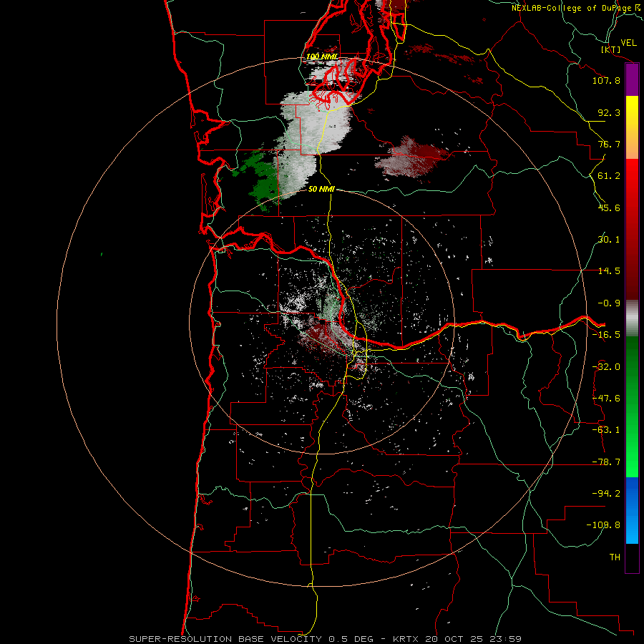Click the 61.2 scale value
The width and height of the screenshot is (644, 644).
609,176
